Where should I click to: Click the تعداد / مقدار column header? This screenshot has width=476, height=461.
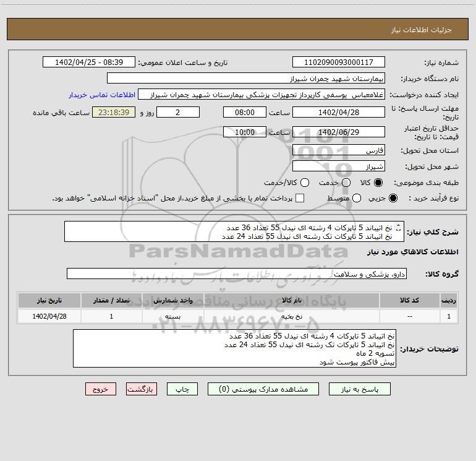111,300
